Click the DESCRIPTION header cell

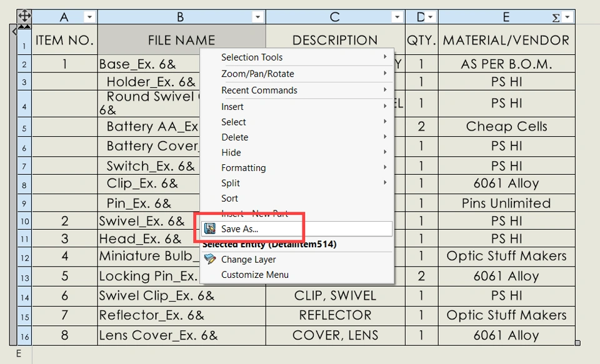pos(335,40)
